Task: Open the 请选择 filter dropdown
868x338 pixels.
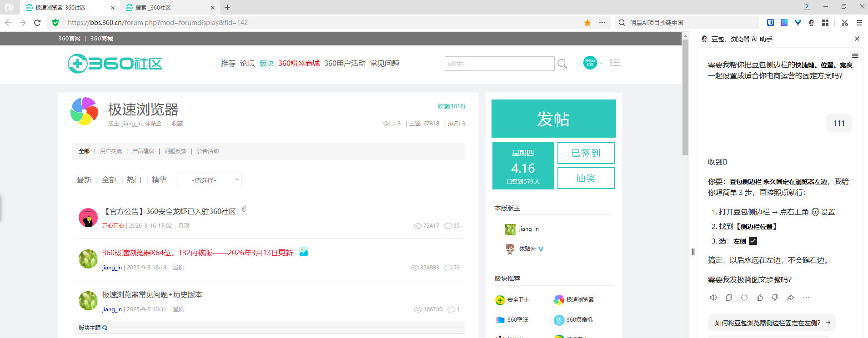Action: point(209,180)
